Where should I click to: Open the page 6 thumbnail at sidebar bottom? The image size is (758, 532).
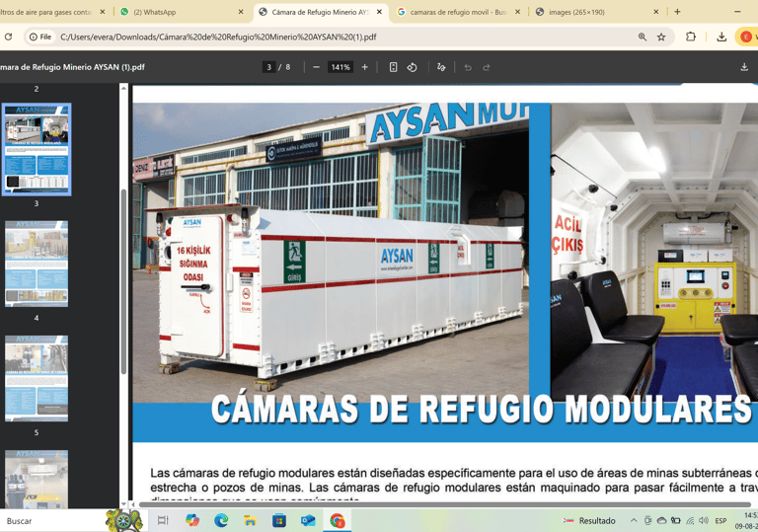[x=37, y=479]
